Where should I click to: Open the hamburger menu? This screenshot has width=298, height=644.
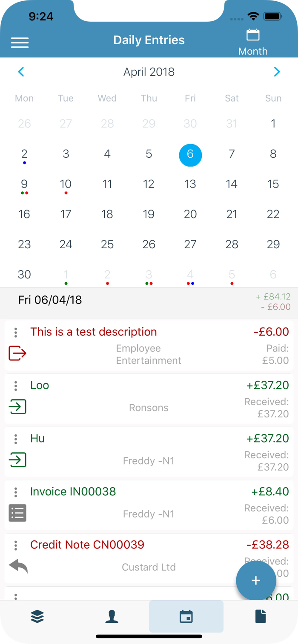click(20, 43)
